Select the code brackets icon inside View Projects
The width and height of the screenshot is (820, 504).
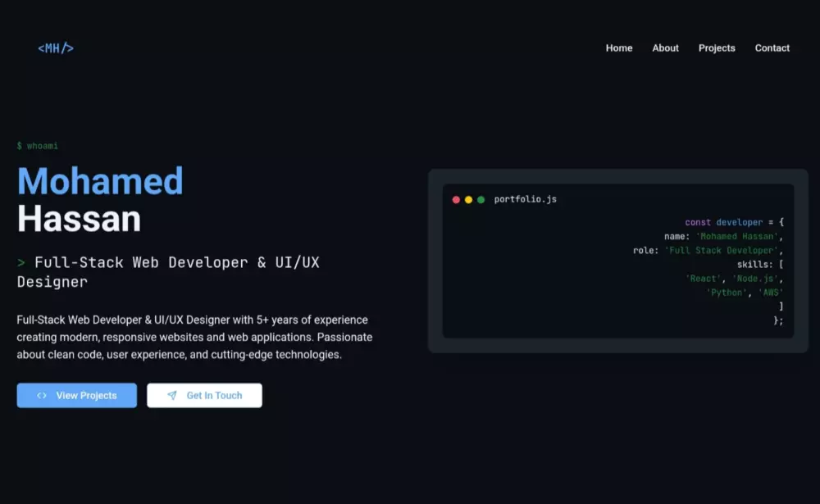(41, 395)
